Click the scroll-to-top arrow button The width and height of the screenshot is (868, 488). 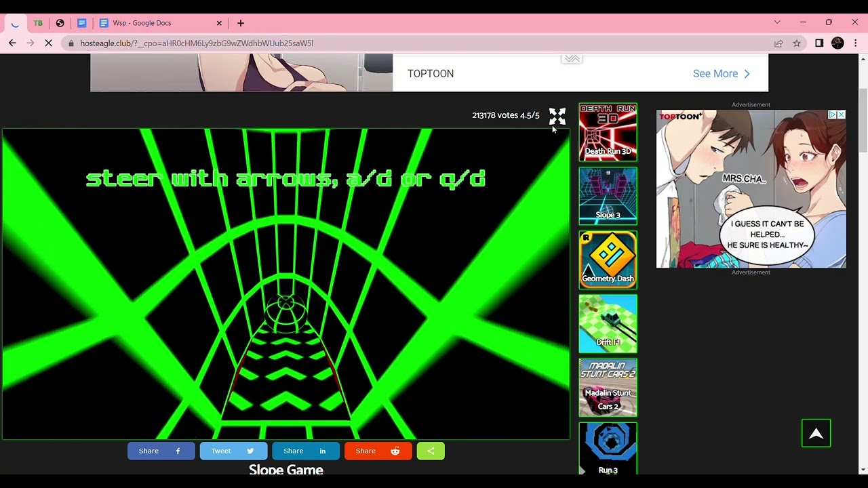pos(816,434)
